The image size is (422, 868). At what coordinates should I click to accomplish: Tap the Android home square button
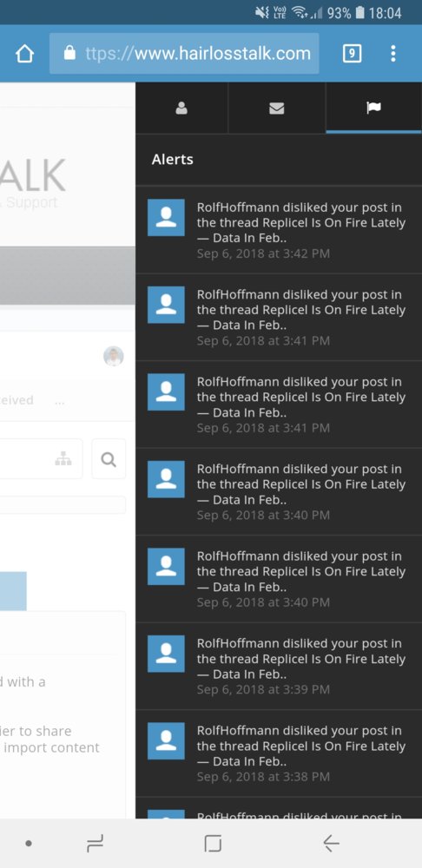(213, 843)
